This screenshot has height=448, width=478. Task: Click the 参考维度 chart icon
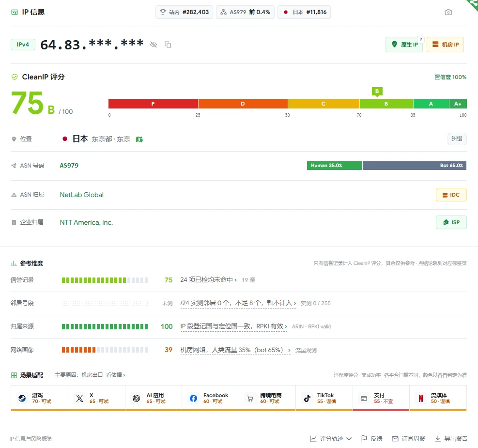[14, 263]
